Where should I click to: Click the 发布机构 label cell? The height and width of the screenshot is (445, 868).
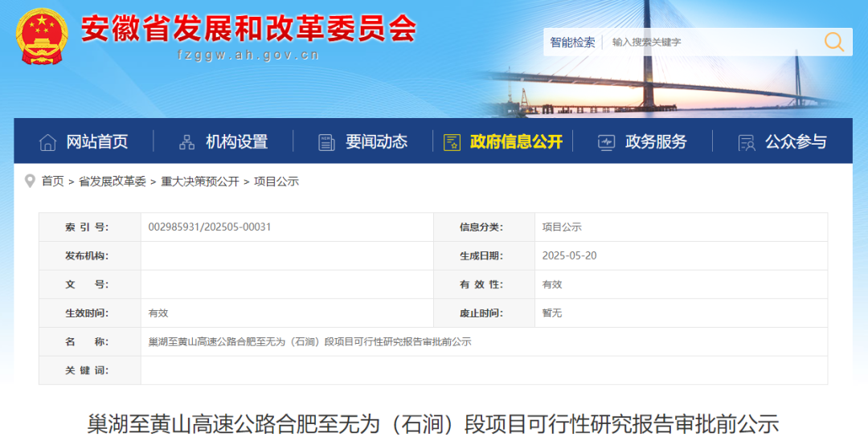pyautogui.click(x=90, y=255)
